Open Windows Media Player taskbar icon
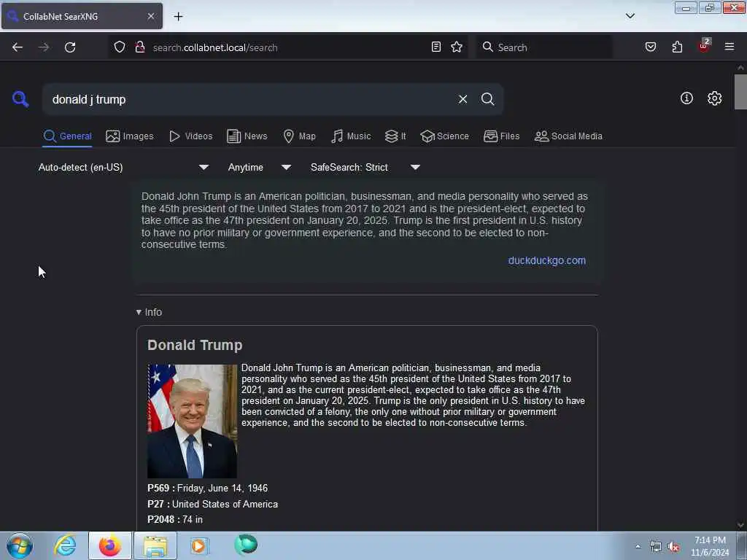This screenshot has height=560, width=747. (x=199, y=545)
